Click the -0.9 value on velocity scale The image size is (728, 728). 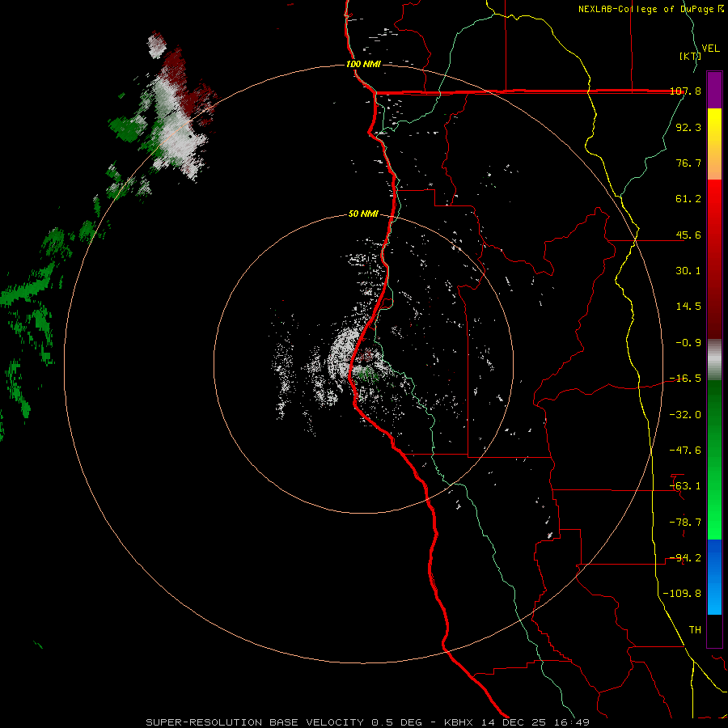[688, 343]
